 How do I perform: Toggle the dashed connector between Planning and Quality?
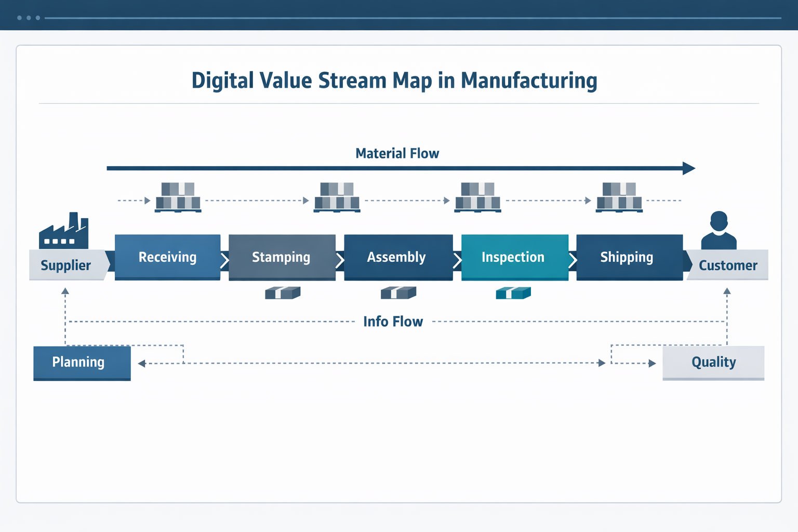pos(395,363)
